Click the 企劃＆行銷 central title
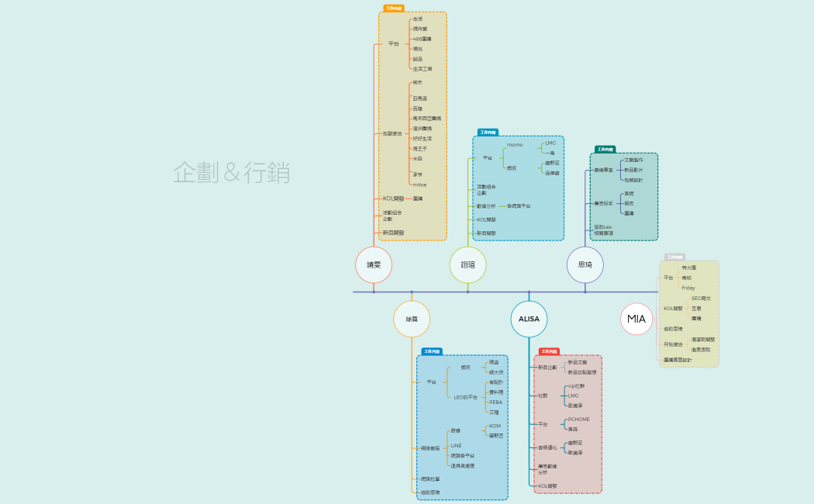The height and width of the screenshot is (504, 814). [x=232, y=172]
